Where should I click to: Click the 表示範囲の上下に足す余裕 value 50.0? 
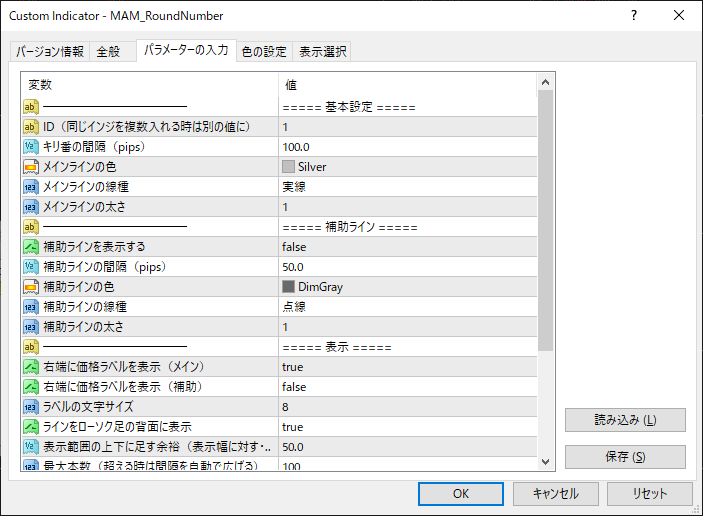coord(408,447)
